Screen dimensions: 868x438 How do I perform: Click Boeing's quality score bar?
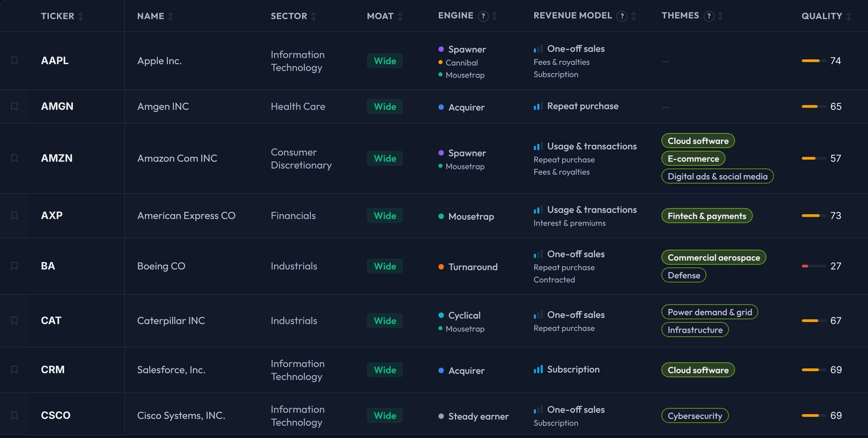814,266
